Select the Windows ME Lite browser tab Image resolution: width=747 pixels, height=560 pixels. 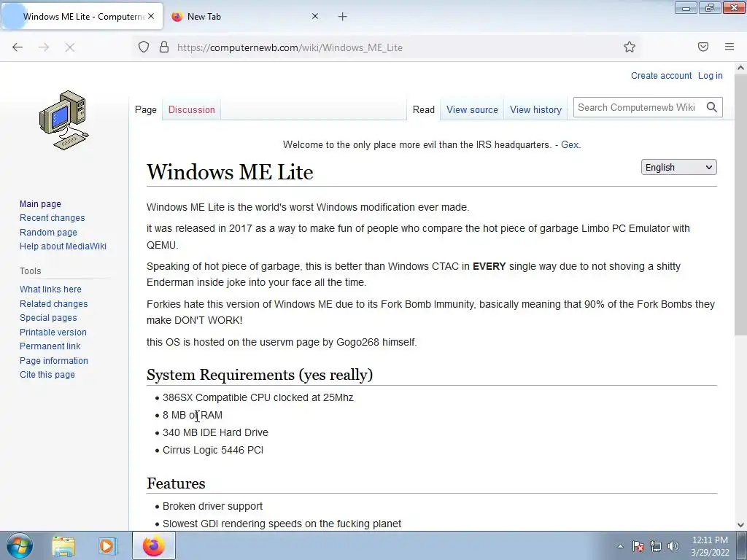(83, 17)
